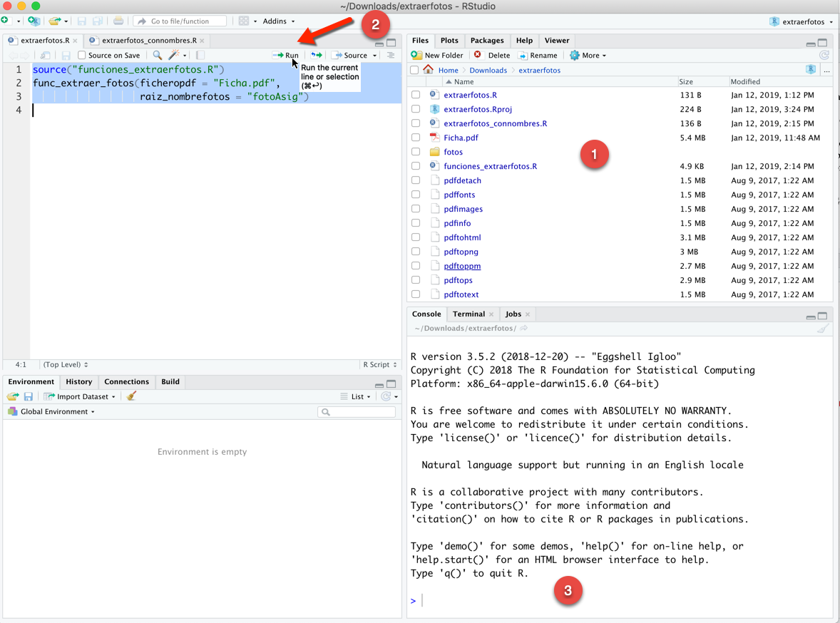Image resolution: width=840 pixels, height=623 pixels.
Task: Open the List view dropdown in Environment
Action: pos(355,396)
